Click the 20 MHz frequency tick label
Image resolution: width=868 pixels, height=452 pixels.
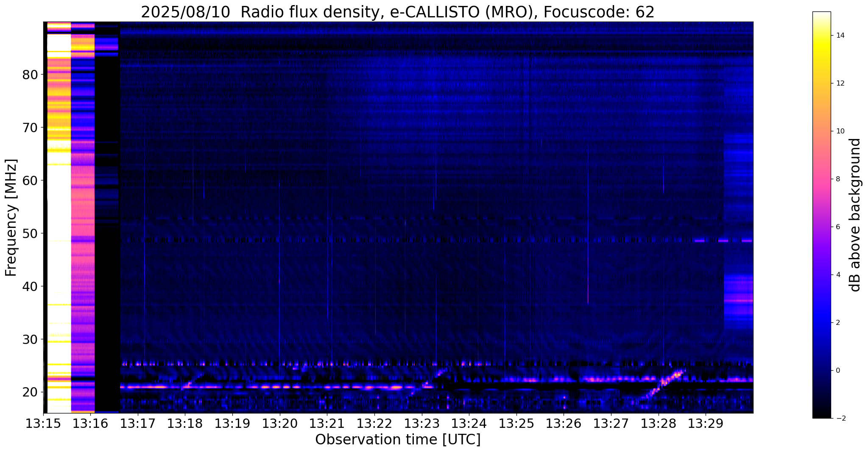(30, 393)
